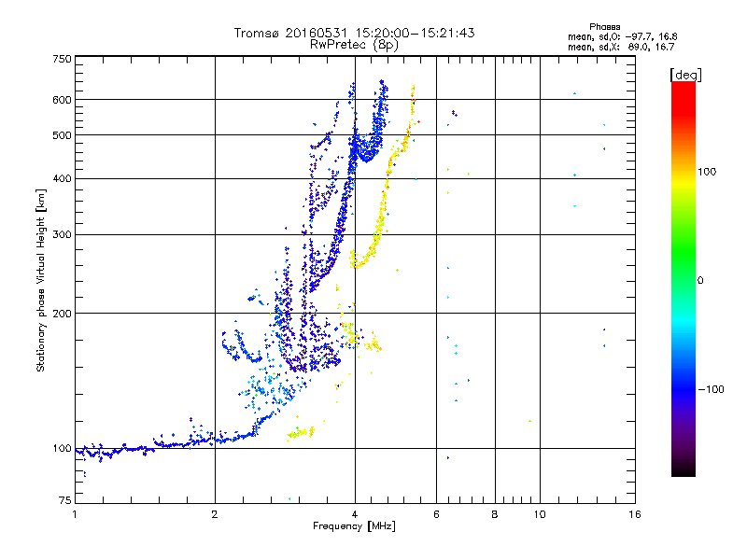Click the 'Stationary phase Virtual Height [km]' axis title
The width and height of the screenshot is (747, 560).
coord(41,280)
